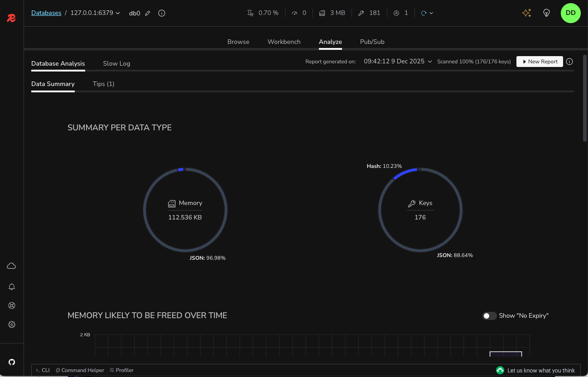Screen dimensions: 588x377
Task: Switch to the Workbench tab
Action: pyautogui.click(x=284, y=42)
